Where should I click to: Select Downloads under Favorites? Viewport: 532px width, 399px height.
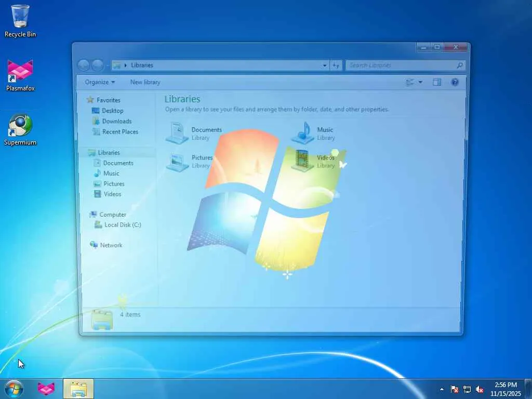tap(112, 121)
